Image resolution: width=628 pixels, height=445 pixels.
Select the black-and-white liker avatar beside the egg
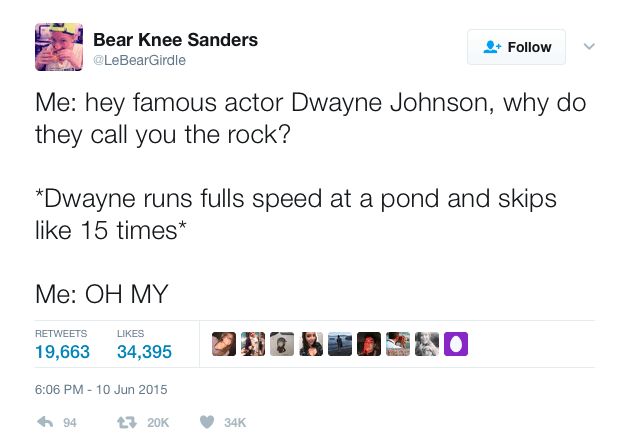pyautogui.click(x=427, y=344)
